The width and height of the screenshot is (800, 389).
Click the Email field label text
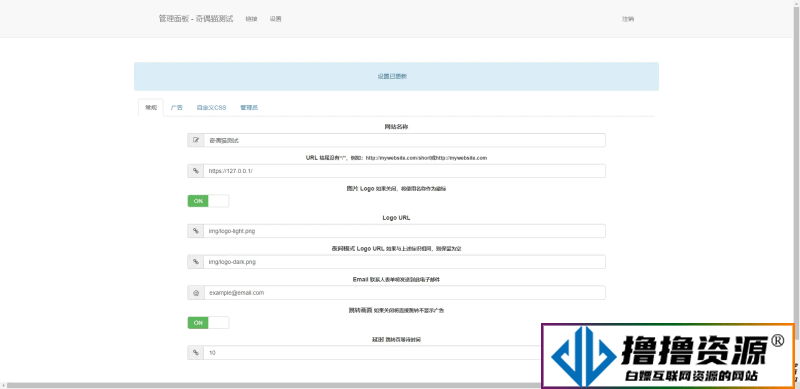coord(361,280)
